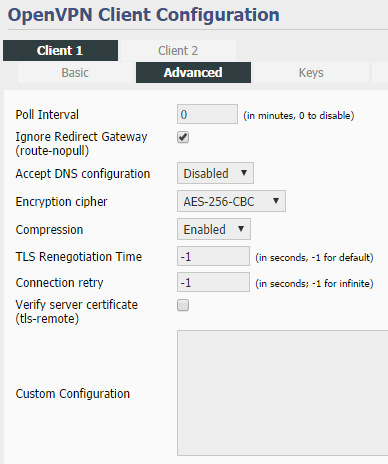This screenshot has width=388, height=464.
Task: Click the TLS Renegotiation Time field
Action: tap(213, 256)
